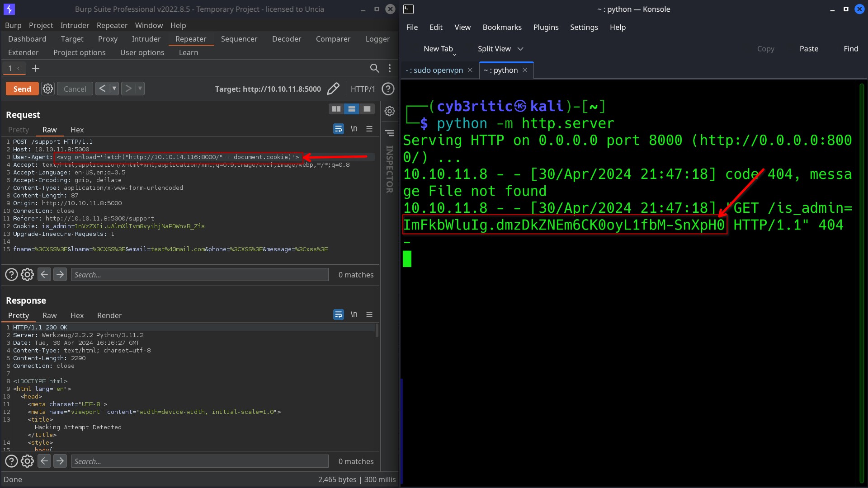The height and width of the screenshot is (488, 868).
Task: Expand the next request history dropdown arrow
Action: click(x=140, y=89)
